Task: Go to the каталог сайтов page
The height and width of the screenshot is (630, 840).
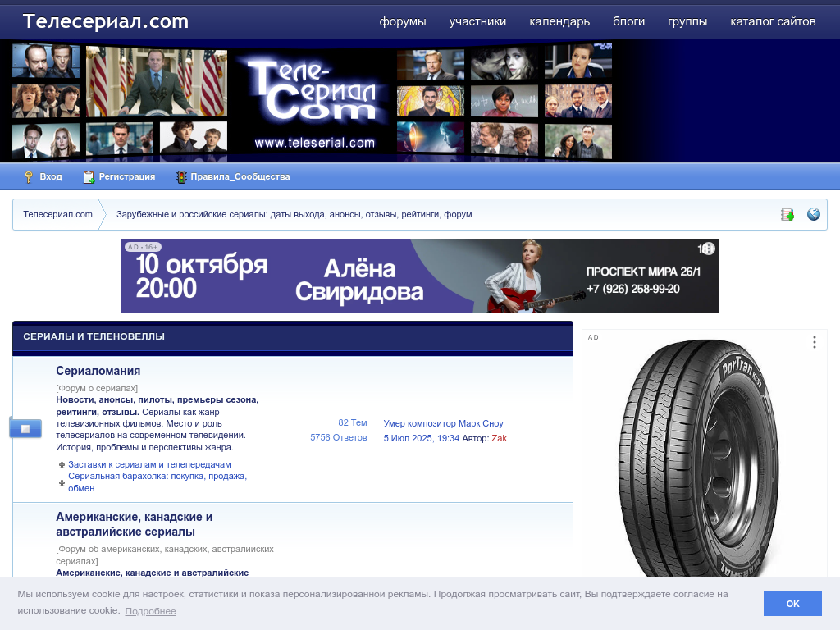Action: [x=773, y=21]
